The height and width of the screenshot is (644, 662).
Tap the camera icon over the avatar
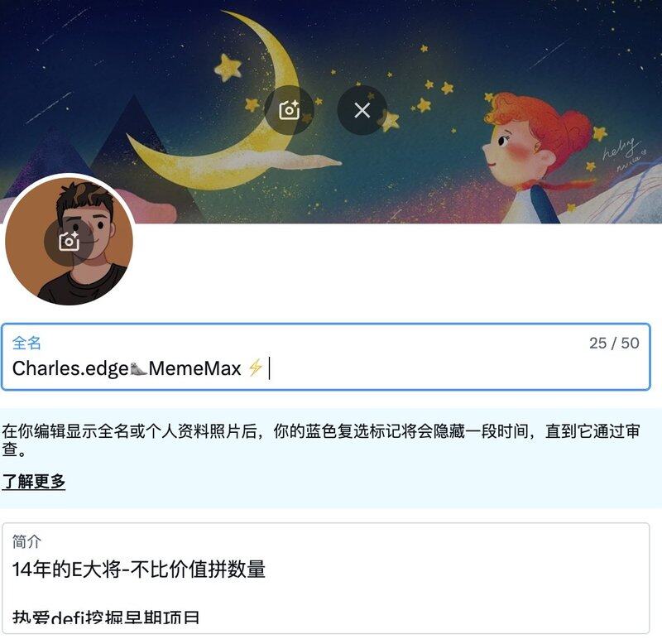coord(69,242)
